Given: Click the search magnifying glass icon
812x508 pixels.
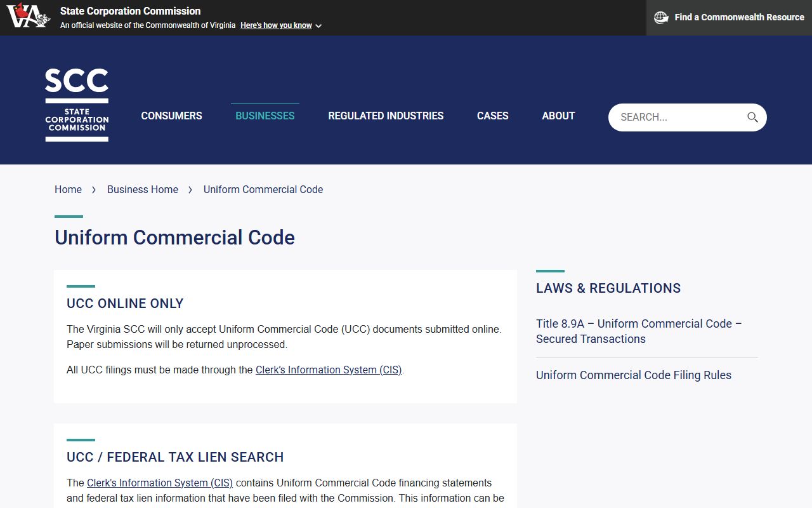Looking at the screenshot, I should tap(752, 117).
